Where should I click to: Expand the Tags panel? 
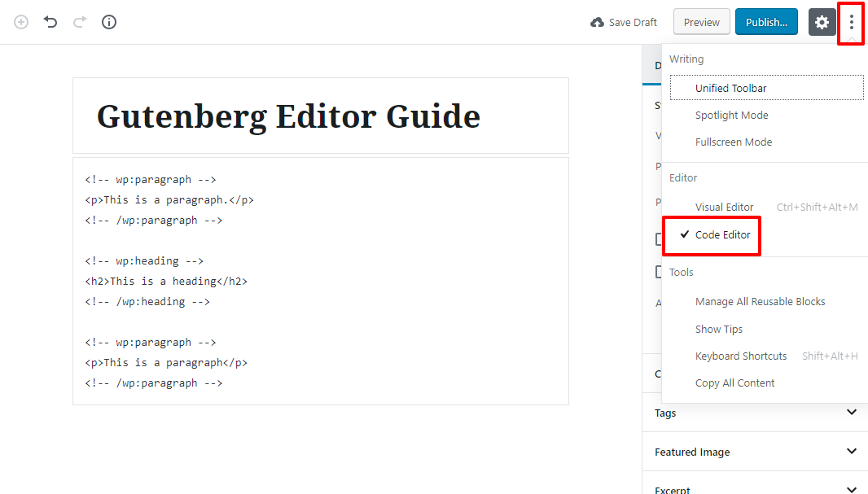(755, 413)
